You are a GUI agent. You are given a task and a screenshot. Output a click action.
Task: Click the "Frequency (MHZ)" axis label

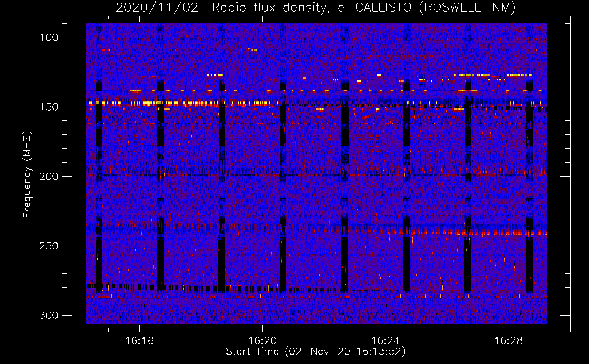[27, 174]
